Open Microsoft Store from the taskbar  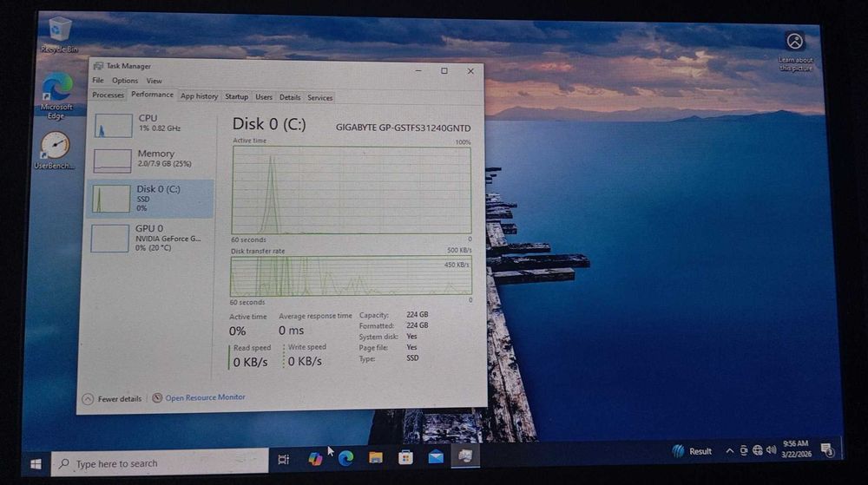click(405, 457)
